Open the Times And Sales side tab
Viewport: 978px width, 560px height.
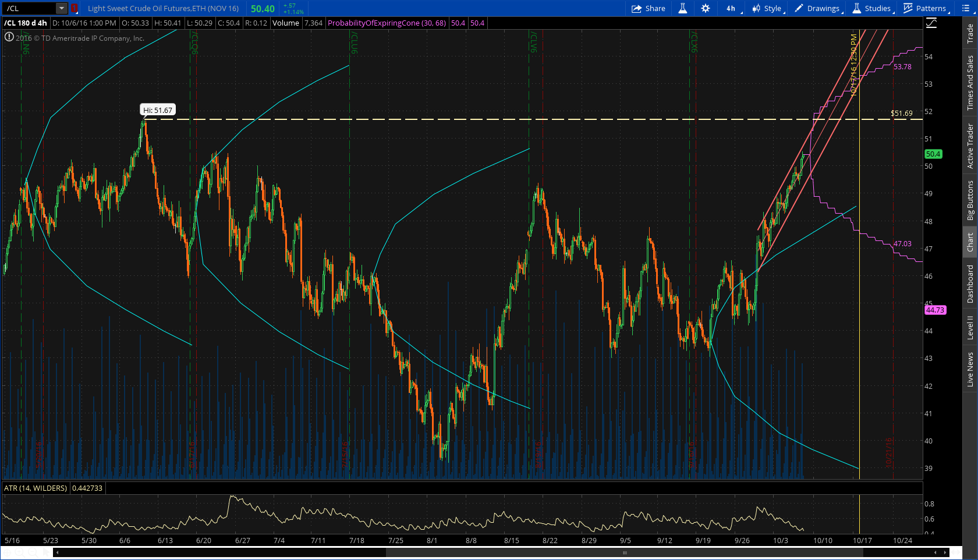tap(970, 83)
